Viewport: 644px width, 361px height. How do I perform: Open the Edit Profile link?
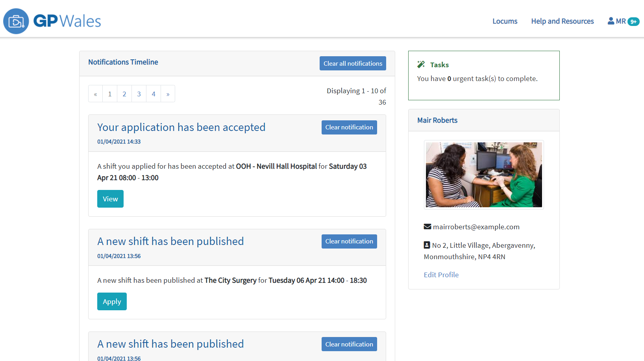pyautogui.click(x=441, y=275)
